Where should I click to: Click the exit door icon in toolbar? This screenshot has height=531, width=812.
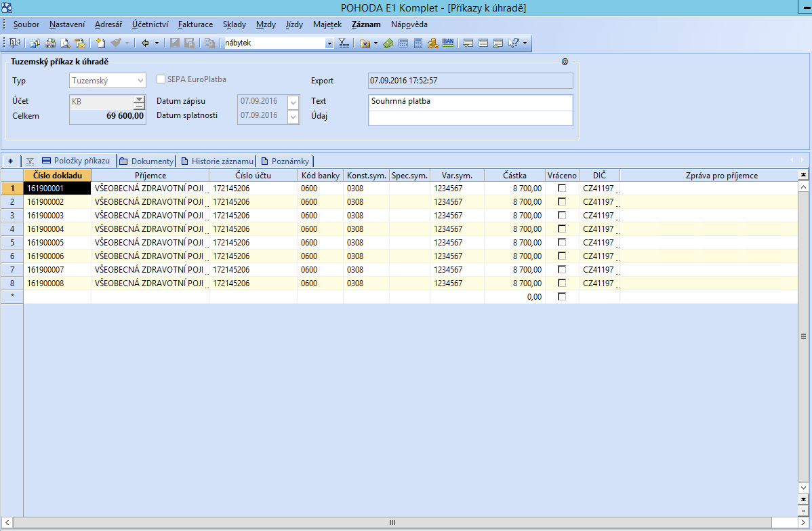(x=15, y=43)
